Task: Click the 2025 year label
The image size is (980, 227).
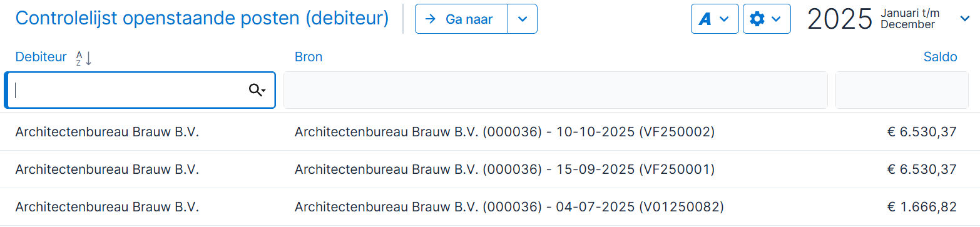Action: pyautogui.click(x=839, y=19)
